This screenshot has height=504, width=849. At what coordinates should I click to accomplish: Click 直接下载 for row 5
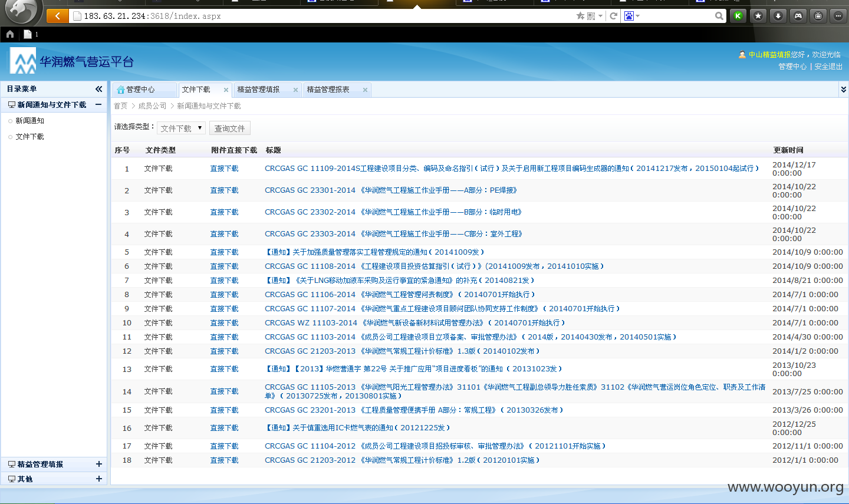coord(225,252)
